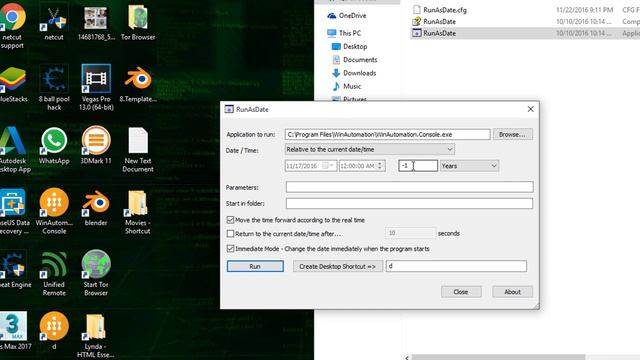Select OneDrive in Explorer navigation pane
The width and height of the screenshot is (640, 360).
click(x=347, y=16)
